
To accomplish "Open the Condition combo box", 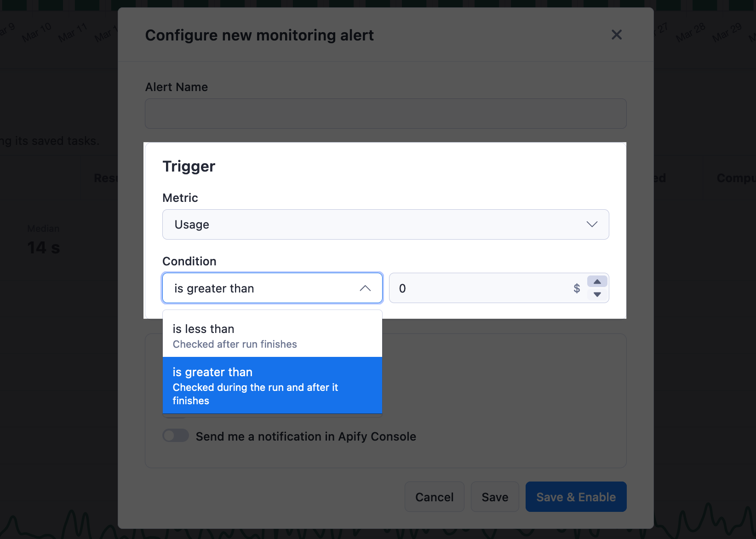I will [272, 288].
